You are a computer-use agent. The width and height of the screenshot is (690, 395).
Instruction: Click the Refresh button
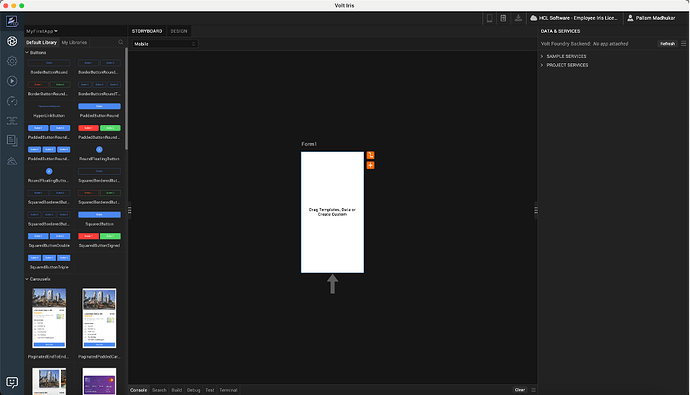667,44
